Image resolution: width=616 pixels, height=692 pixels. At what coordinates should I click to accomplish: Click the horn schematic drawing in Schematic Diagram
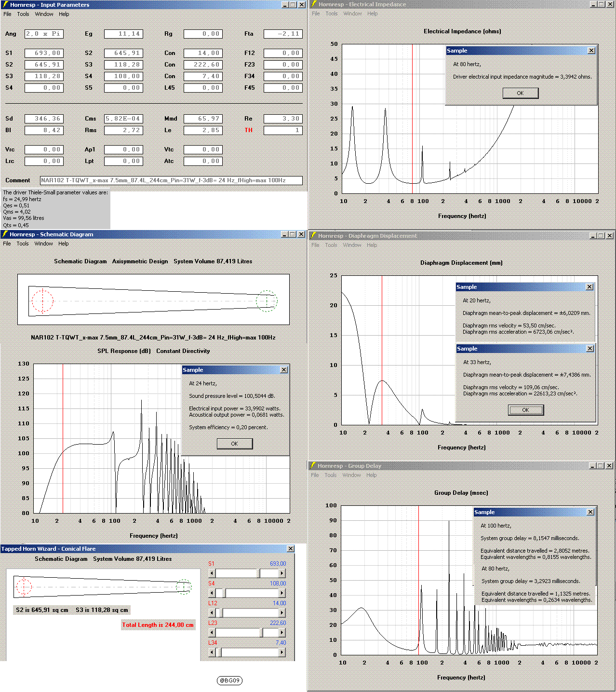(153, 299)
